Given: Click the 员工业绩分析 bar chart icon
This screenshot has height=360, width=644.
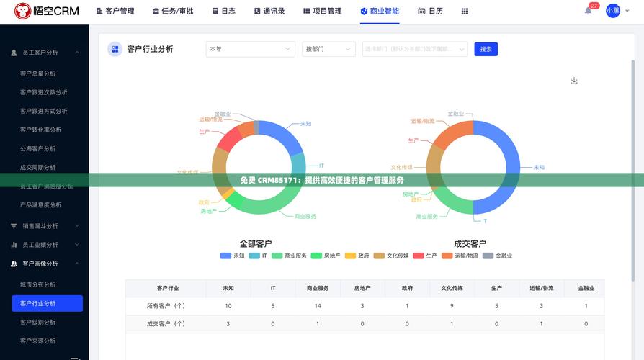Looking at the screenshot, I should pos(14,245).
